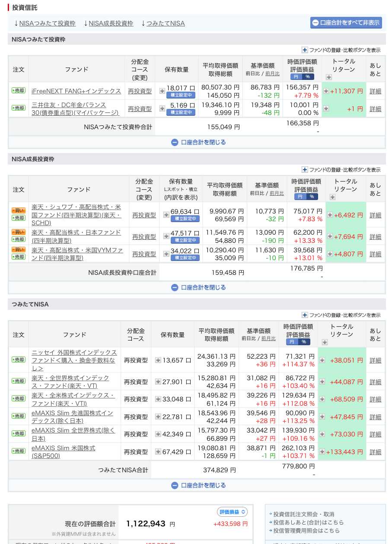The image size is (392, 544).
Task: Click 売却 icon for 楽天・シュワブ SCHD fund
Action: click(19, 218)
